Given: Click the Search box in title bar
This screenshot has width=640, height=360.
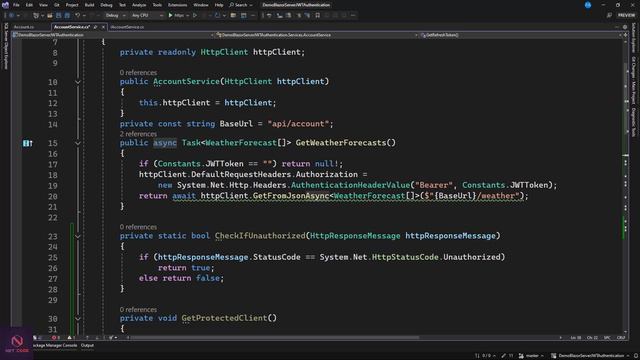Looking at the screenshot, I should 241,5.
